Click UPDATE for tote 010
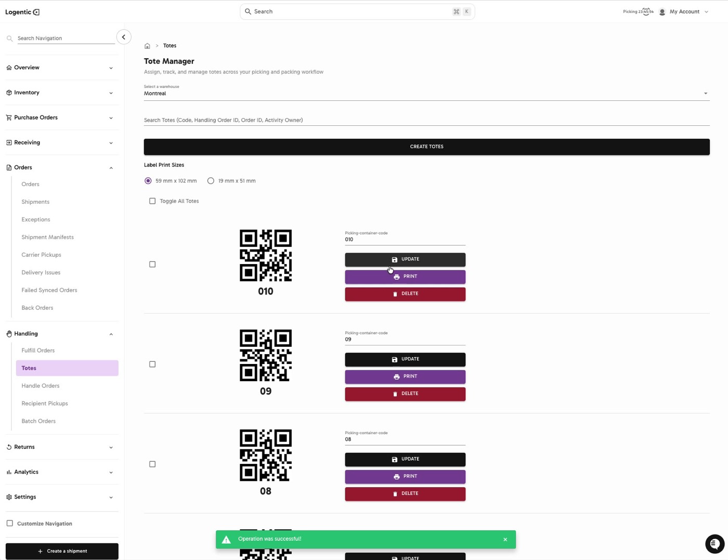The height and width of the screenshot is (560, 728). tap(405, 259)
